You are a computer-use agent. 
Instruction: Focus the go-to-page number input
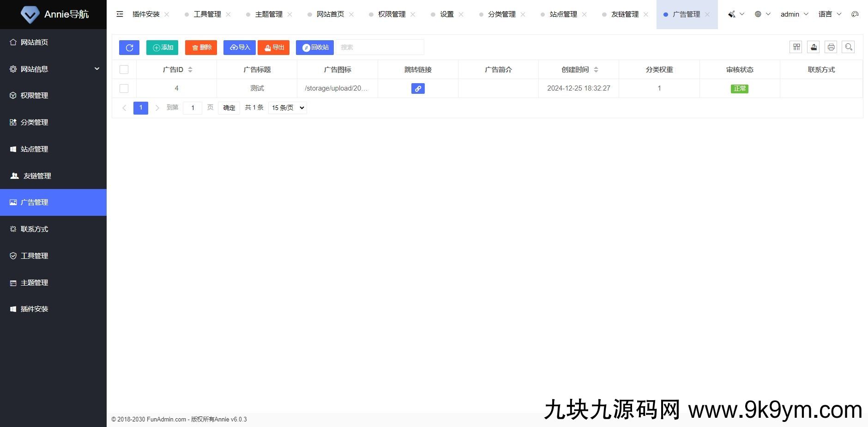193,108
